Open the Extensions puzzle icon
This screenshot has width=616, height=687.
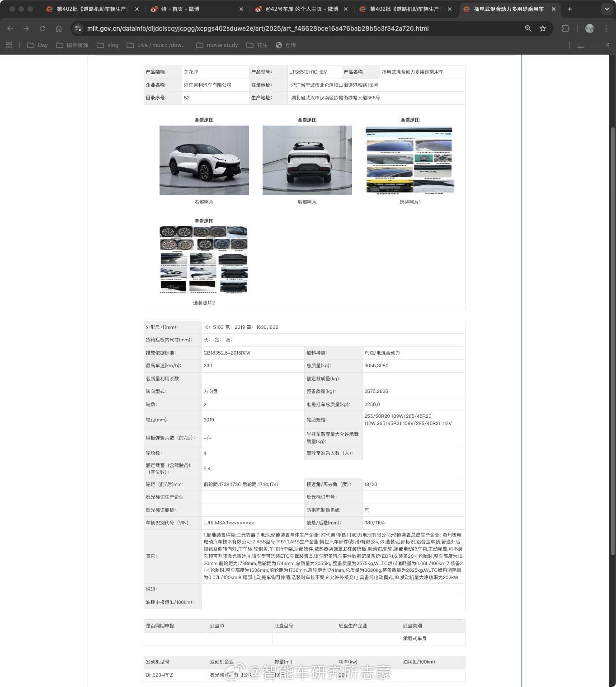(x=565, y=28)
